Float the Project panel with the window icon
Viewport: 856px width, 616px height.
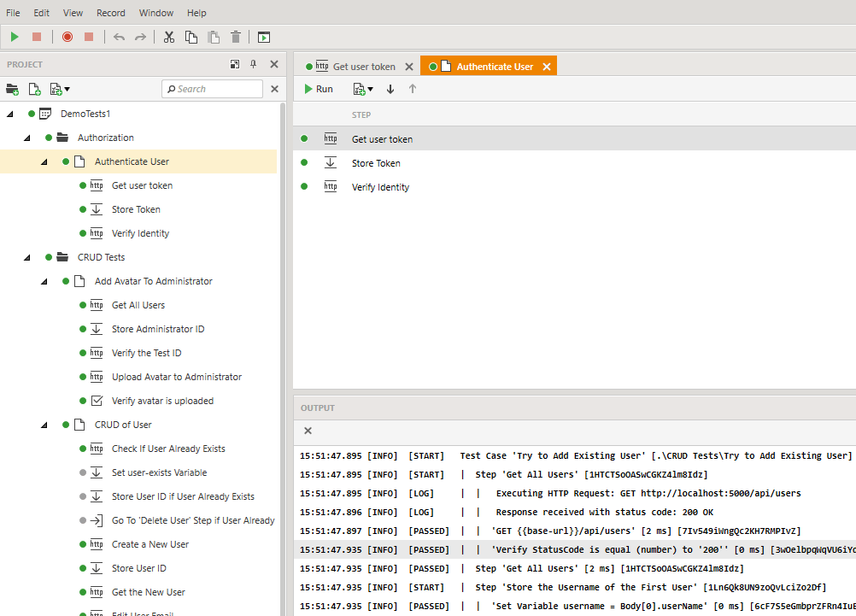click(x=235, y=64)
